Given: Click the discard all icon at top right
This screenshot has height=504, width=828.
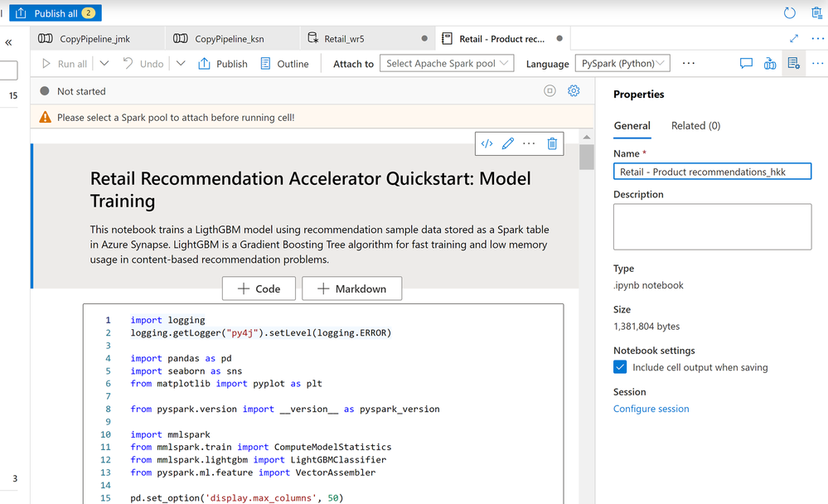Looking at the screenshot, I should click(817, 13).
